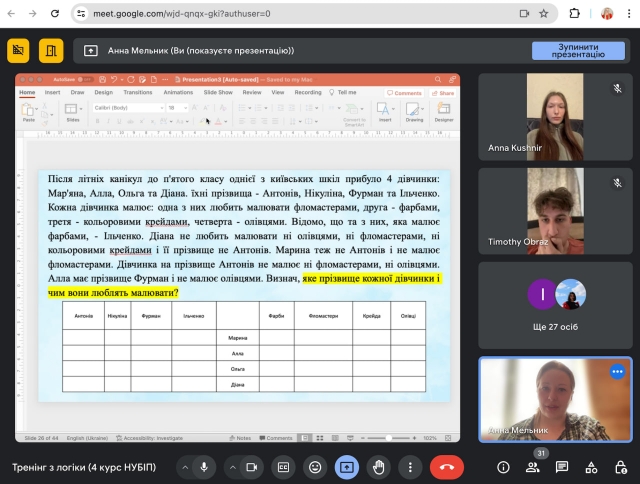The image size is (640, 484).
Task: Open the host controls lock icon
Action: [x=620, y=467]
